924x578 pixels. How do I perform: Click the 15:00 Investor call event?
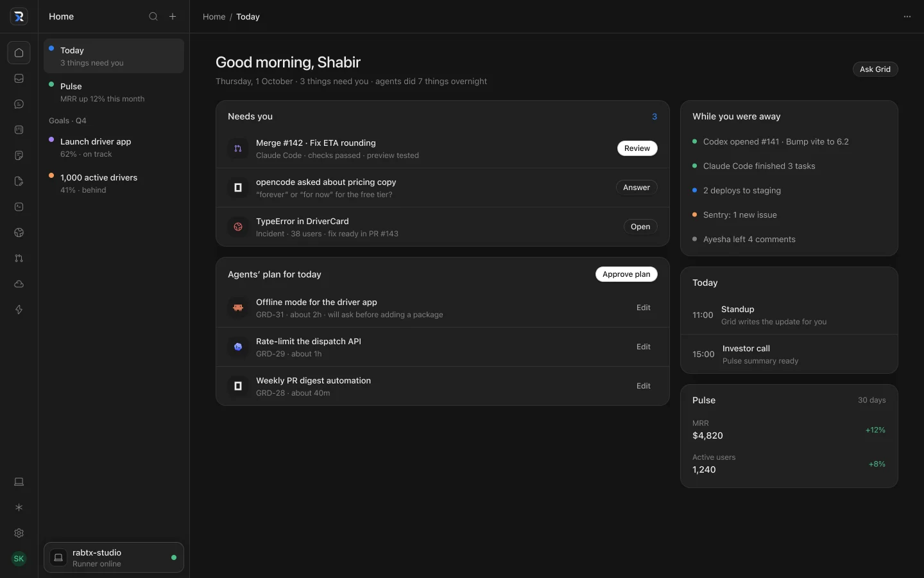point(789,354)
